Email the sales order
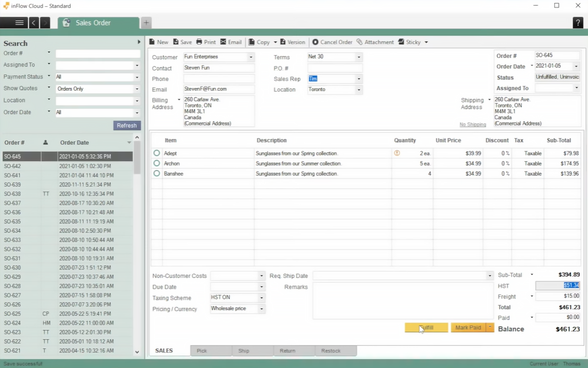The width and height of the screenshot is (588, 368). point(231,42)
